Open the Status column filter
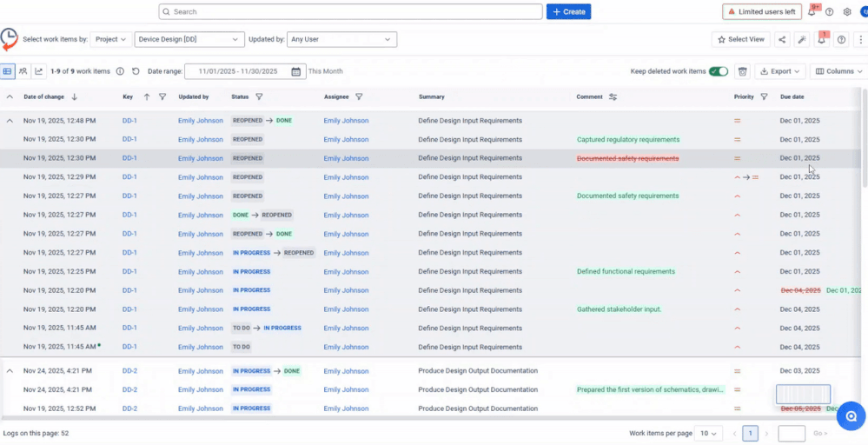868x445 pixels. (259, 96)
